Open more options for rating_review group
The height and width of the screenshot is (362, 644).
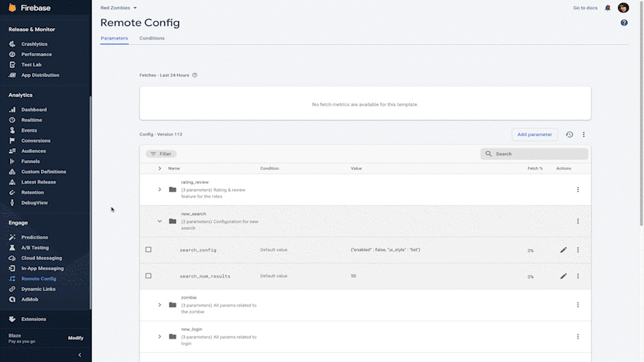coord(578,190)
